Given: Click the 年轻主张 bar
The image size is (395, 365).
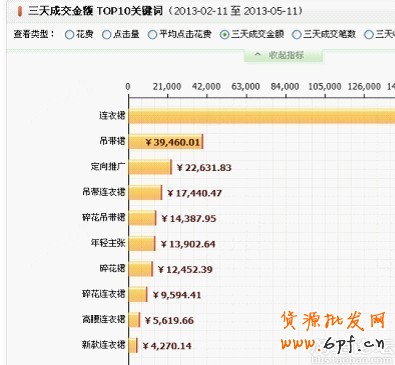Looking at the screenshot, I should 142,244.
